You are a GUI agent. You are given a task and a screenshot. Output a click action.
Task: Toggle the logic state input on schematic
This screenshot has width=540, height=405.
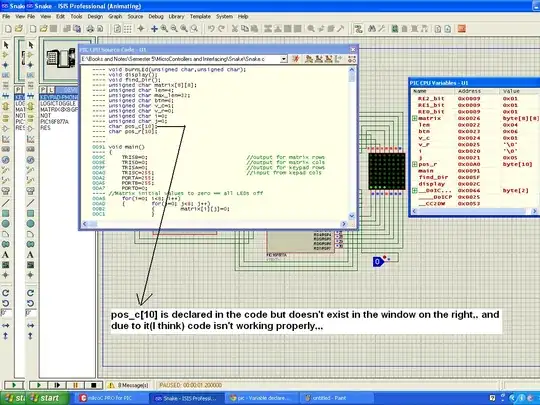pos(378,262)
